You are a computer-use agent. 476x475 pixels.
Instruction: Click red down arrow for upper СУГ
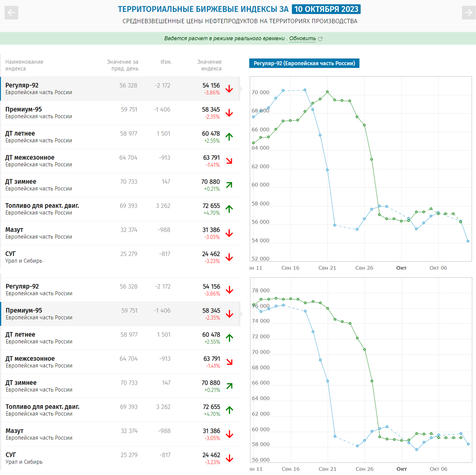229,257
